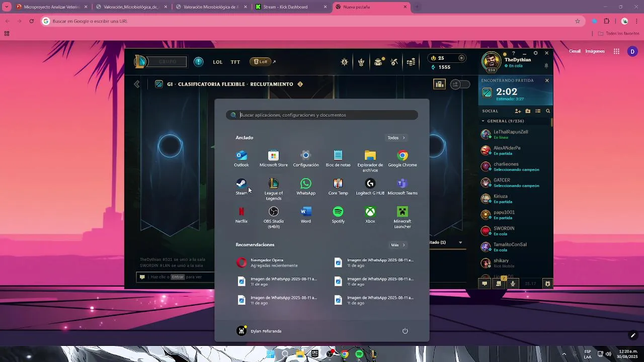The width and height of the screenshot is (644, 362).
Task: Click League client microphone icon
Action: pyautogui.click(x=513, y=284)
